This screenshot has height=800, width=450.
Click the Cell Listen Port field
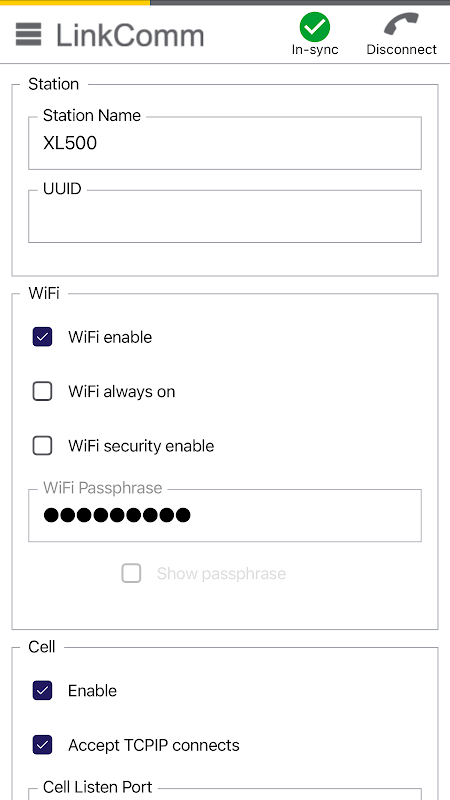pos(225,793)
